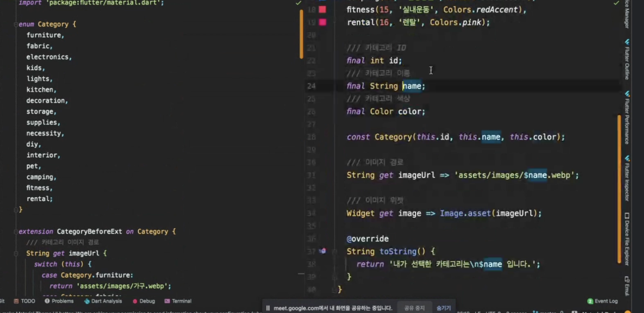Click 'Colors.redAccent' in the fitness line

[x=481, y=10]
